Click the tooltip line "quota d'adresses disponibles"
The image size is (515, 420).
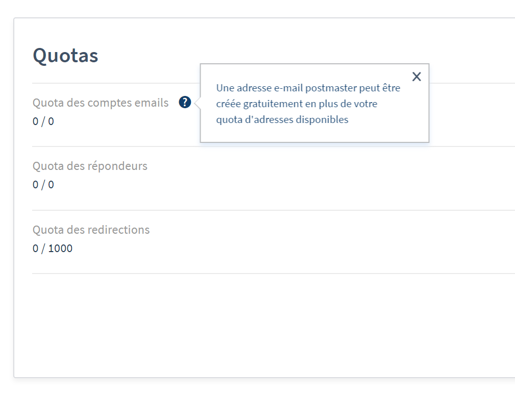pyautogui.click(x=282, y=119)
